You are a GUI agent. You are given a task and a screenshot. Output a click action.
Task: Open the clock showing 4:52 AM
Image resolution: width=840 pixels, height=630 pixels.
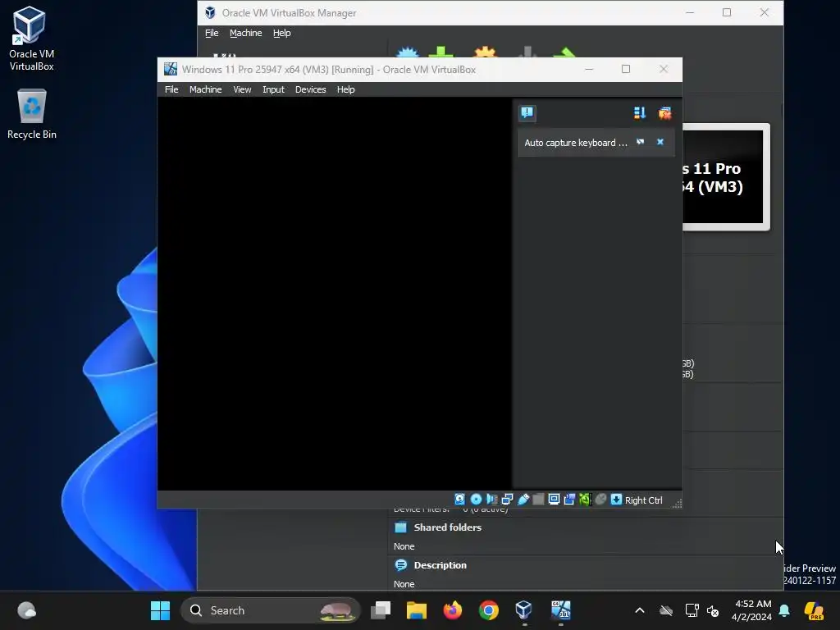tap(751, 610)
